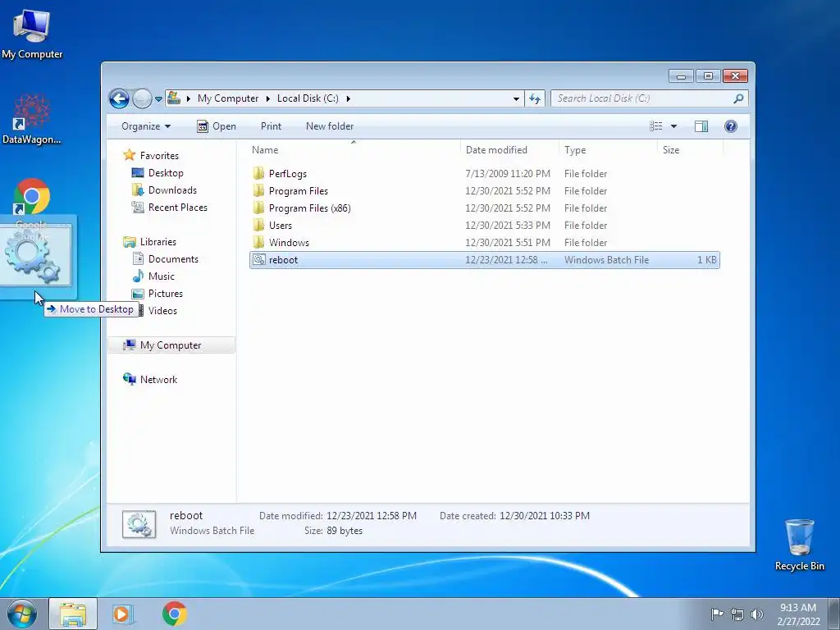840x630 pixels.
Task: Click the Recycle Bin desktop icon
Action: pyautogui.click(x=799, y=545)
